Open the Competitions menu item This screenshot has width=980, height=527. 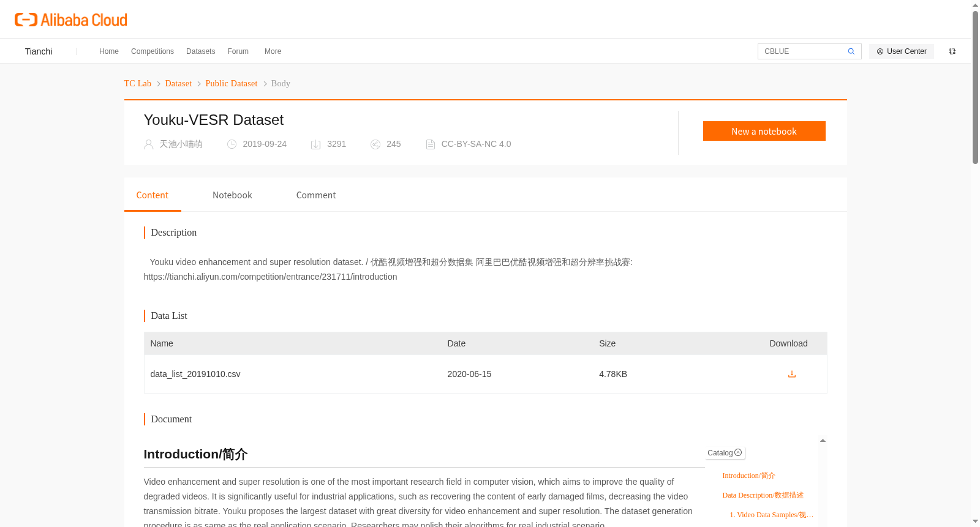(153, 51)
